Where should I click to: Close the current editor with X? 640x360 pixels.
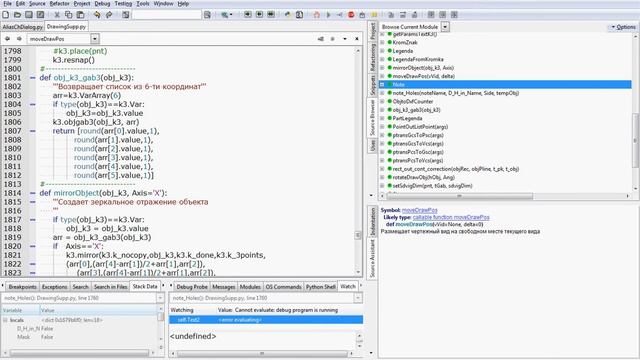pos(357,39)
